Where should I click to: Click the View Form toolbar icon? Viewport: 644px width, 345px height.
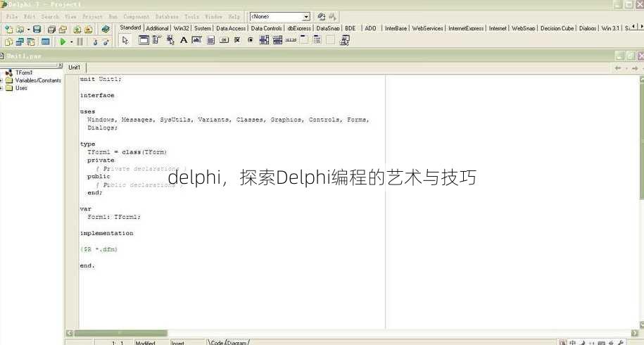tap(20, 42)
